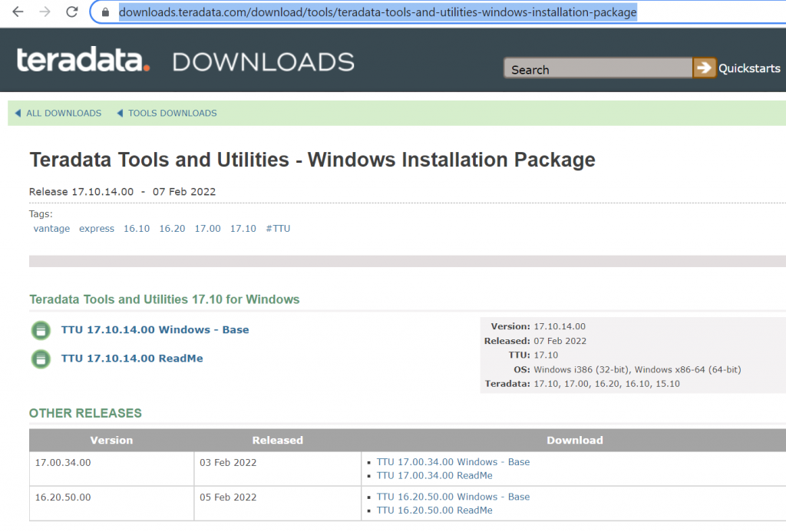Select the vantage tag
The width and height of the screenshot is (786, 532).
(51, 228)
